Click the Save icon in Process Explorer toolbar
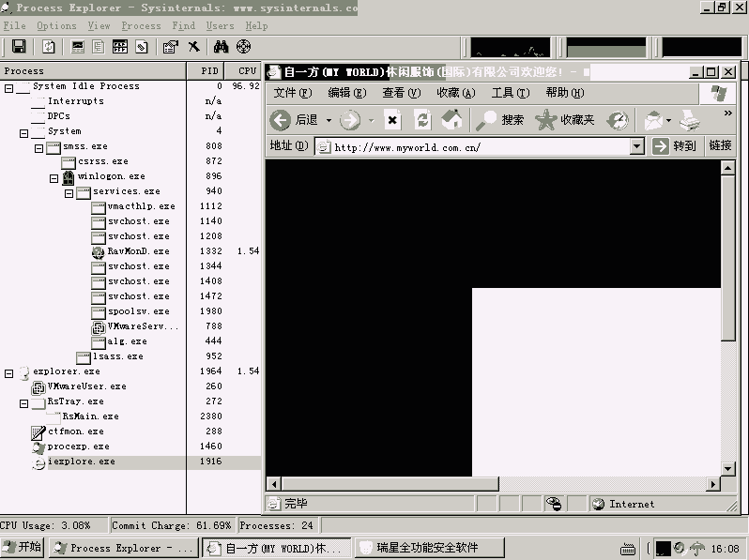749x560 pixels. click(x=18, y=47)
